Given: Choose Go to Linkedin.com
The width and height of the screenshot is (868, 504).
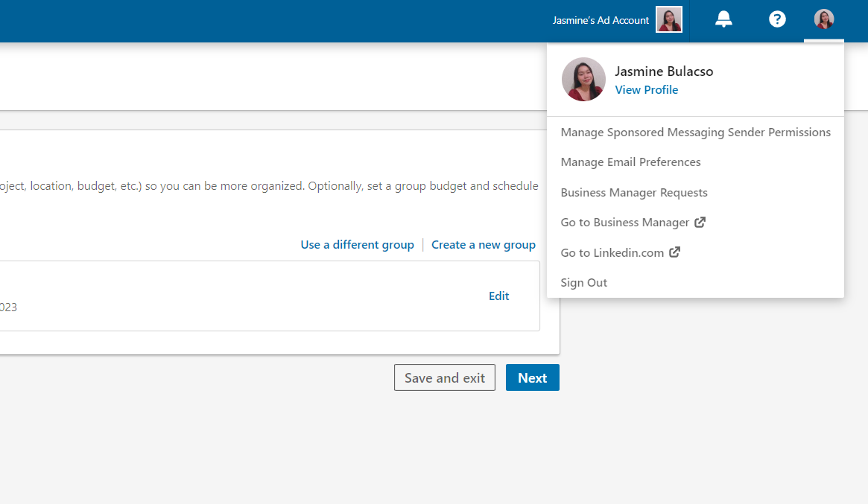Looking at the screenshot, I should coord(612,253).
